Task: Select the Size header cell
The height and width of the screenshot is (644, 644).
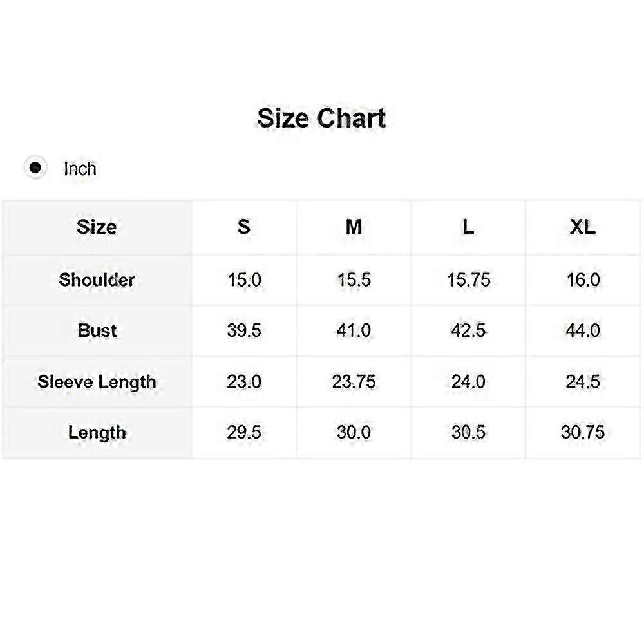Action: 97,227
